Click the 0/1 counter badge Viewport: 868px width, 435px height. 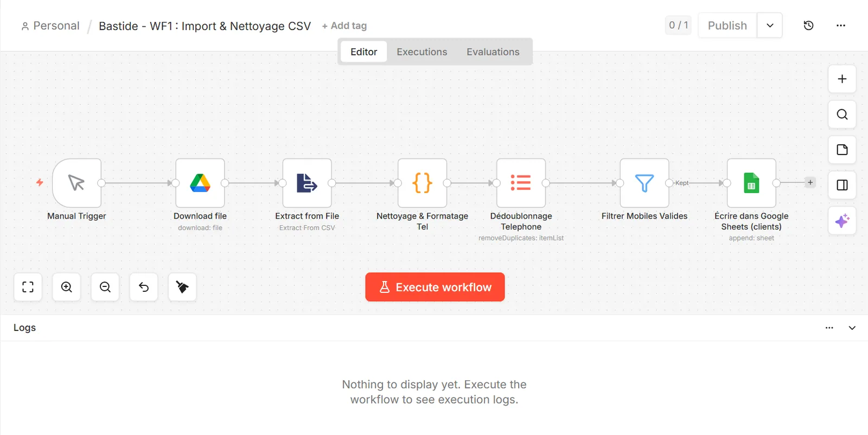678,25
